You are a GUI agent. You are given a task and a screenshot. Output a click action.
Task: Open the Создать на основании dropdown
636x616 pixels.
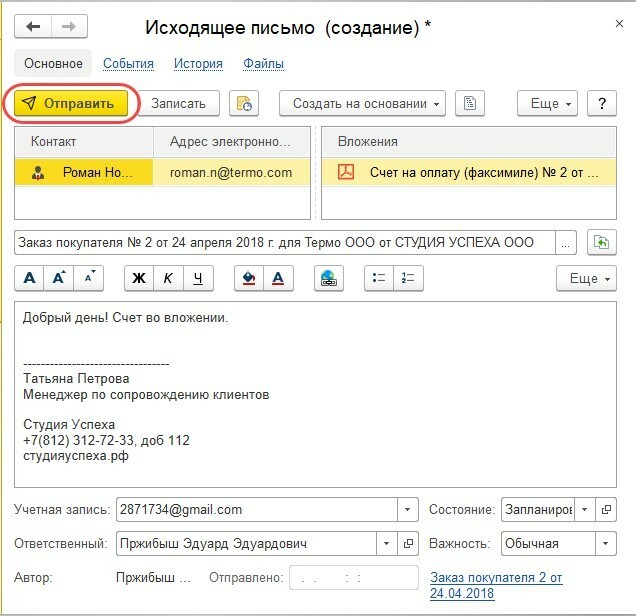point(362,103)
